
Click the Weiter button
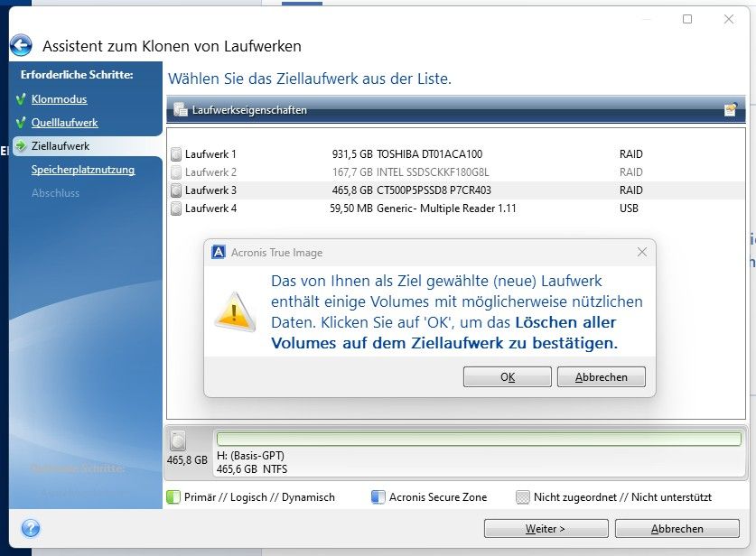[x=546, y=528]
